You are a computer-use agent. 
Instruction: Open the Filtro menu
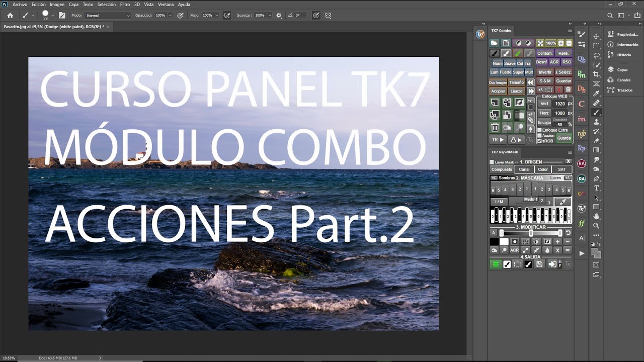tap(125, 4)
